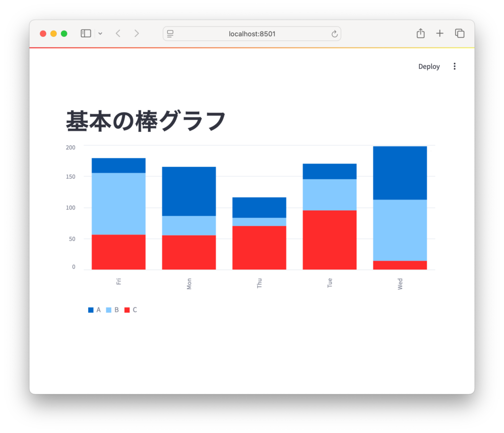
Task: Toggle series C in the legend
Action: [x=130, y=310]
